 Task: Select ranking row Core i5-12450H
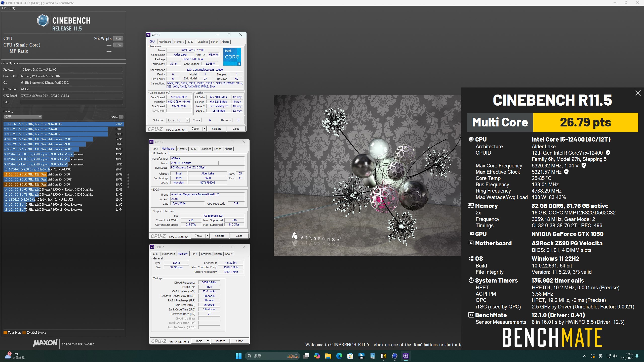click(63, 200)
